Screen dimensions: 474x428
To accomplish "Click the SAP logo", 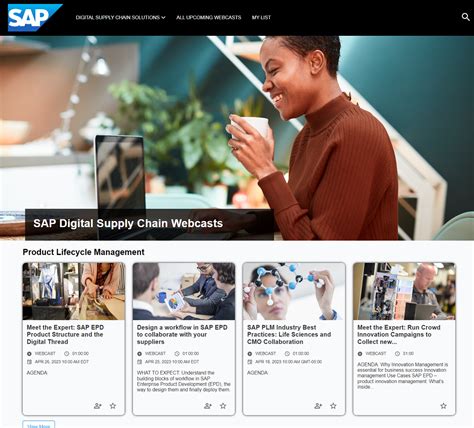I will pos(35,18).
